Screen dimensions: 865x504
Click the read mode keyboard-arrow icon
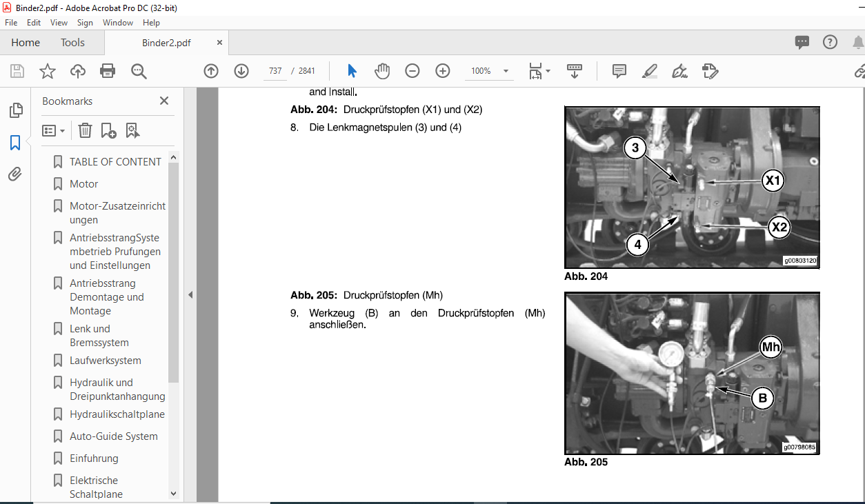click(x=575, y=71)
